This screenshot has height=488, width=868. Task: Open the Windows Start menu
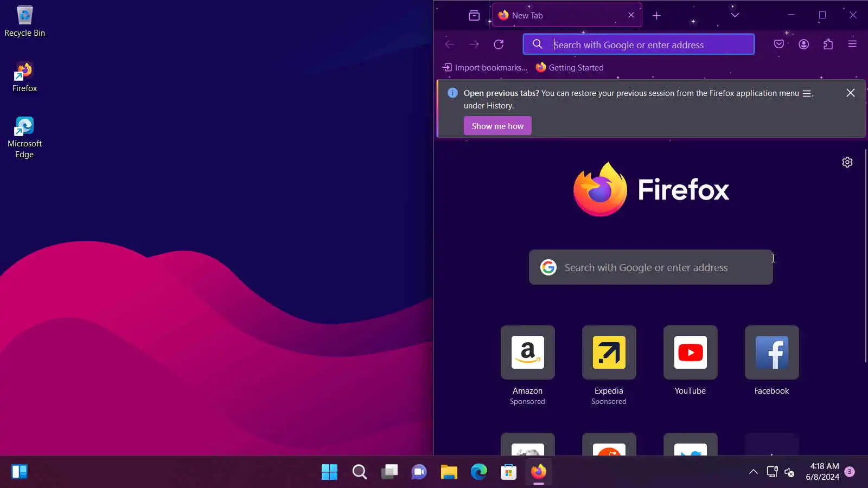(329, 472)
